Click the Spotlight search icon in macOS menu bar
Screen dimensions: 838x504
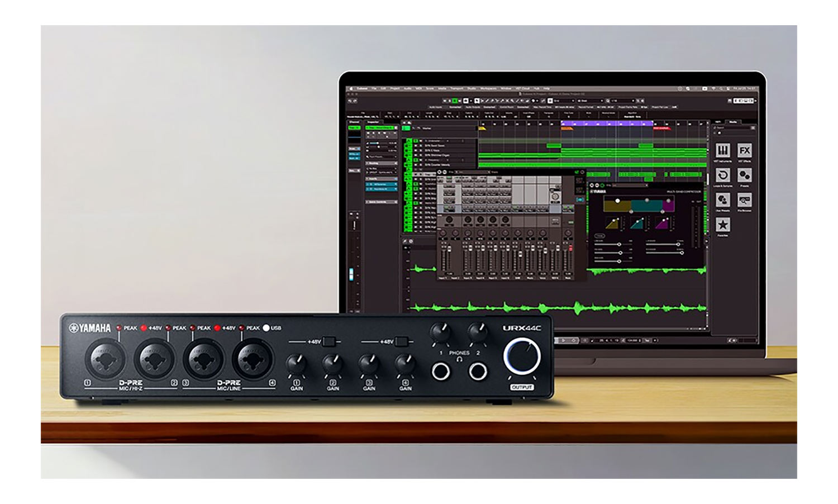tap(721, 89)
